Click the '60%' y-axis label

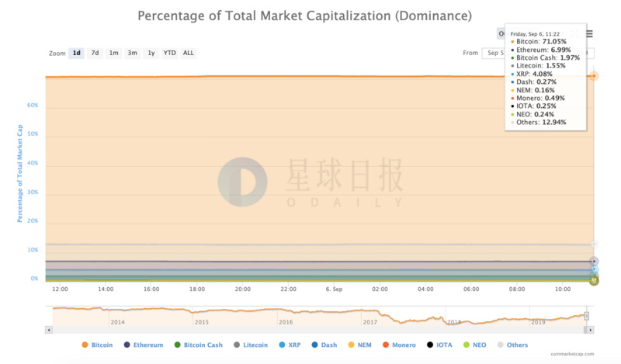(x=33, y=106)
